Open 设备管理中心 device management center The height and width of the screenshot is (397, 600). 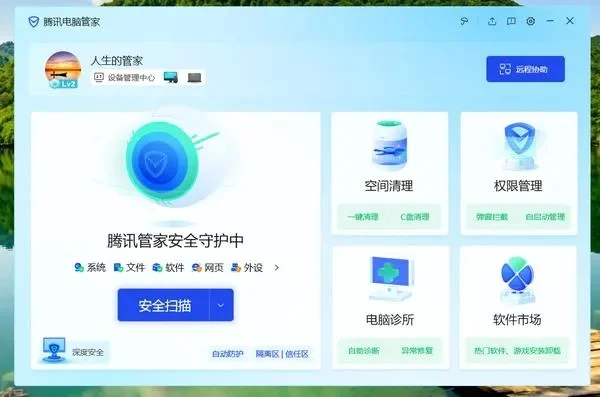125,78
